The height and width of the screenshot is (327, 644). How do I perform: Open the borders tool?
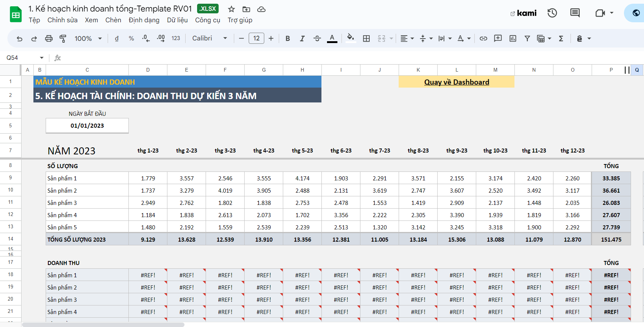(366, 39)
